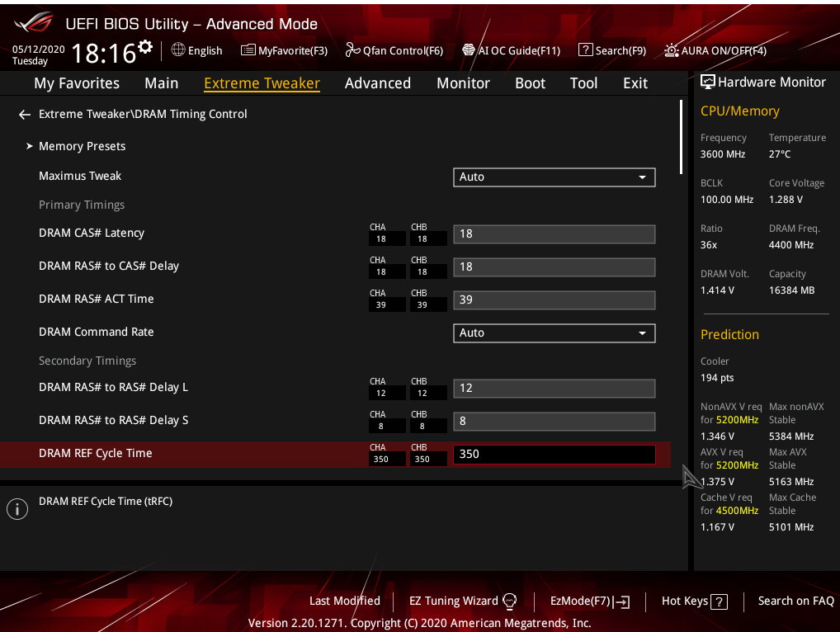The height and width of the screenshot is (632, 840).
Task: Open the Boot tab
Action: point(530,83)
